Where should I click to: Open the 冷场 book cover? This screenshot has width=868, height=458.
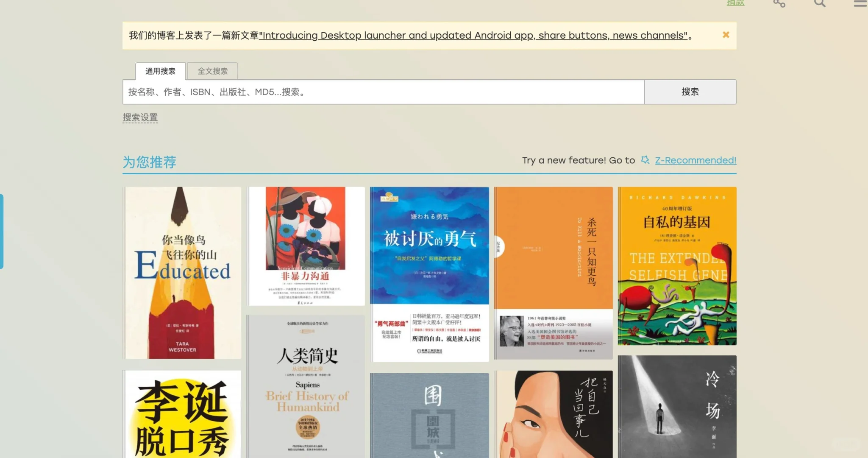677,407
